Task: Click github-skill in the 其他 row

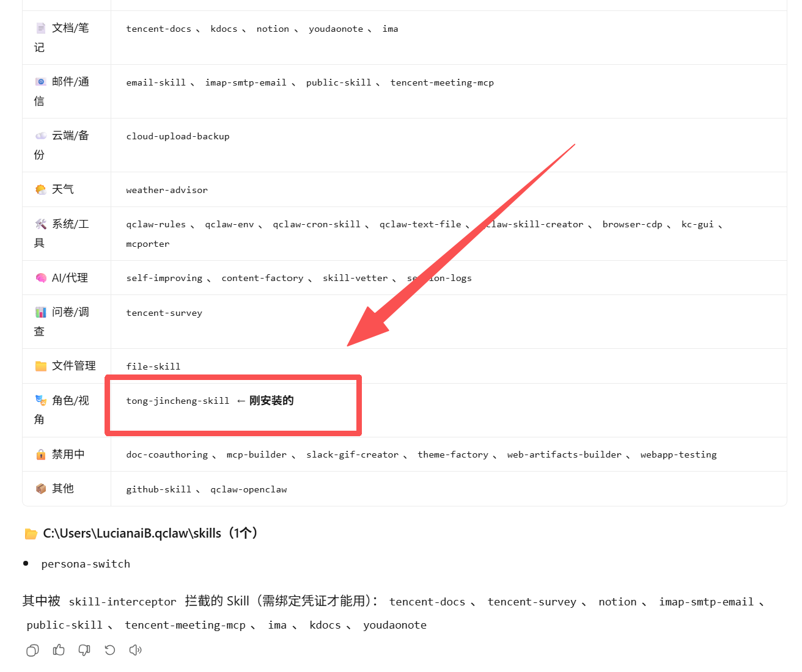Action: coord(159,489)
